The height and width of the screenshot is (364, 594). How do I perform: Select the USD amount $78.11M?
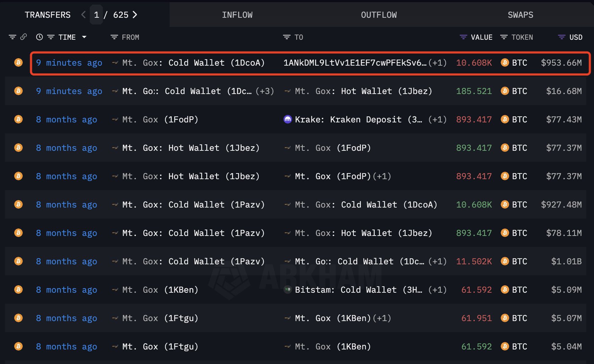564,233
